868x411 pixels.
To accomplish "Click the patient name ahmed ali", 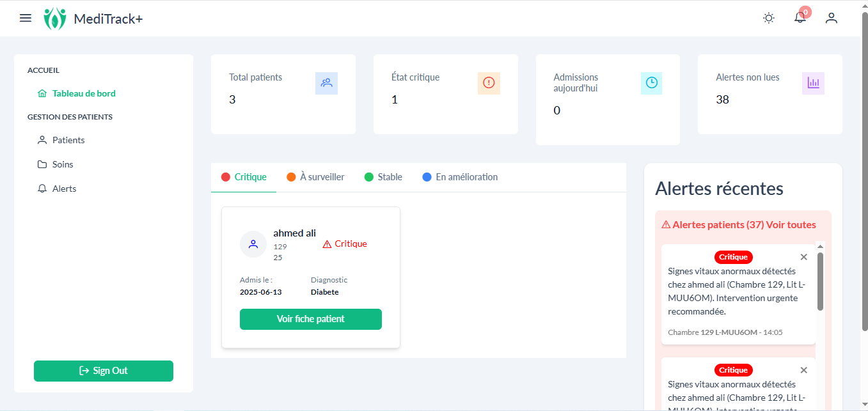I will [295, 233].
